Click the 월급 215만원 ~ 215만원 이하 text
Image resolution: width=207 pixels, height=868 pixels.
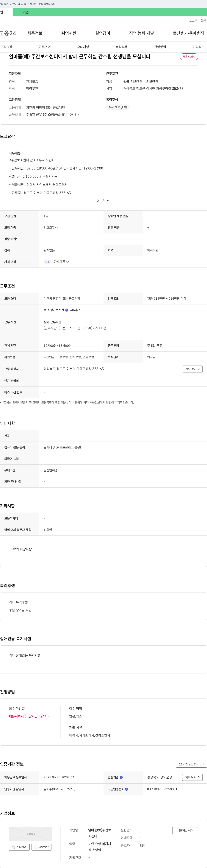pos(167,299)
